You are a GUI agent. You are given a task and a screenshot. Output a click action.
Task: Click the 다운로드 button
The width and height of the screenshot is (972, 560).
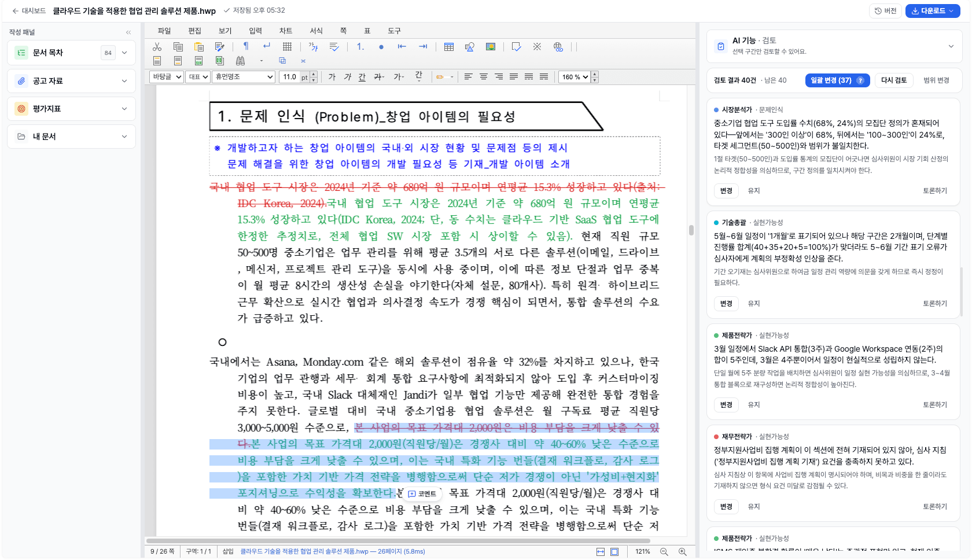tap(933, 11)
